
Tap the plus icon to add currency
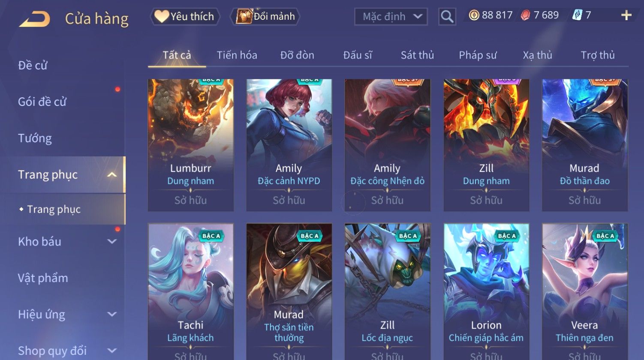(626, 15)
